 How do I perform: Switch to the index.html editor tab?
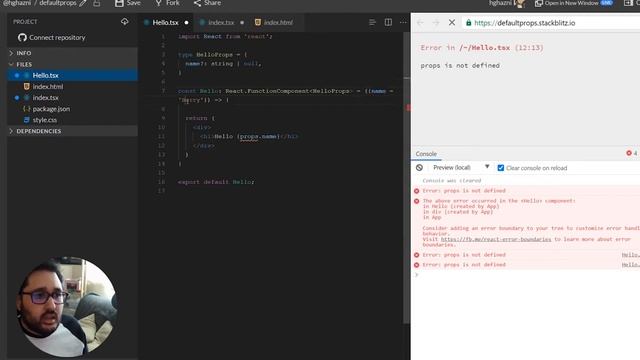[278, 22]
